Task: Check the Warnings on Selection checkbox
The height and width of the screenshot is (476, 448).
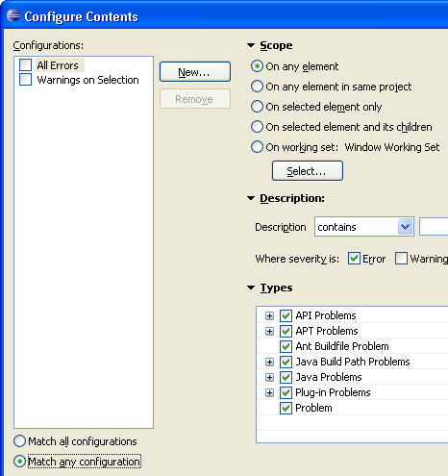Action: point(25,80)
